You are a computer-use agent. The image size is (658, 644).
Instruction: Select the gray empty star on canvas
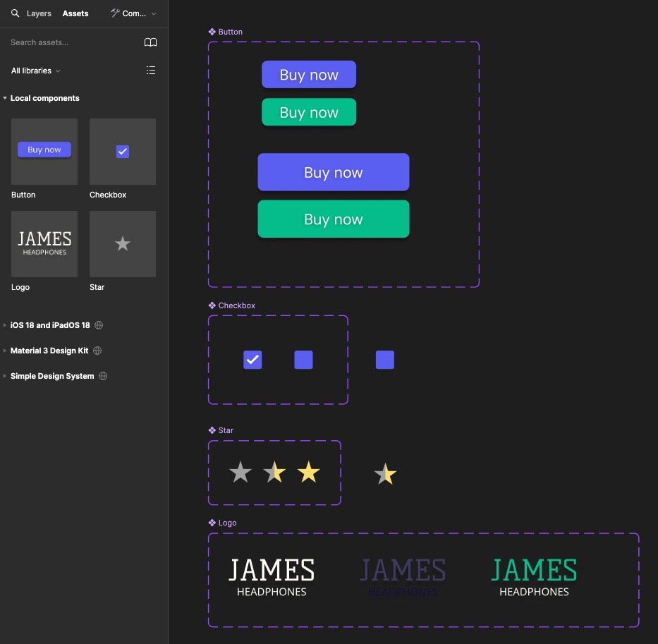(240, 472)
